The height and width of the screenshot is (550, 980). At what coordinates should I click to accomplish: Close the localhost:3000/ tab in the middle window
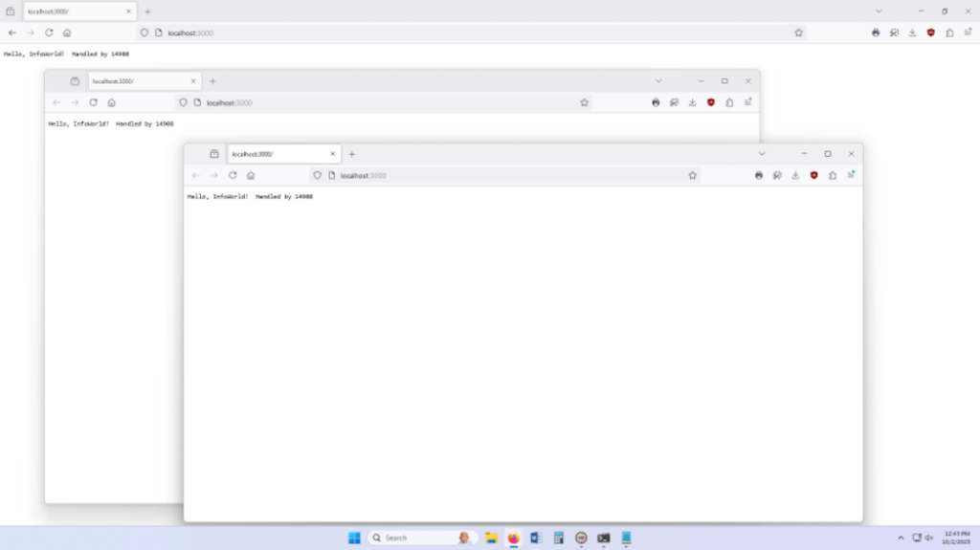(193, 81)
